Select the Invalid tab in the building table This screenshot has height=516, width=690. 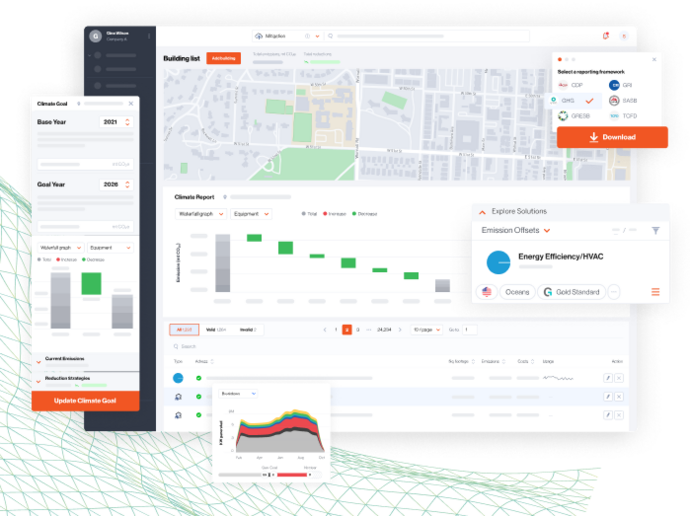pyautogui.click(x=248, y=329)
